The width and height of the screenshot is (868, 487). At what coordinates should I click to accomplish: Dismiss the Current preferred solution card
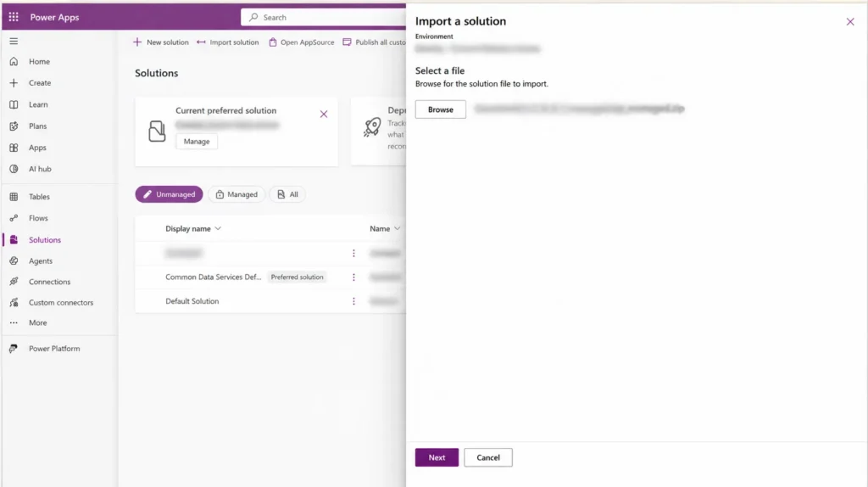(324, 115)
